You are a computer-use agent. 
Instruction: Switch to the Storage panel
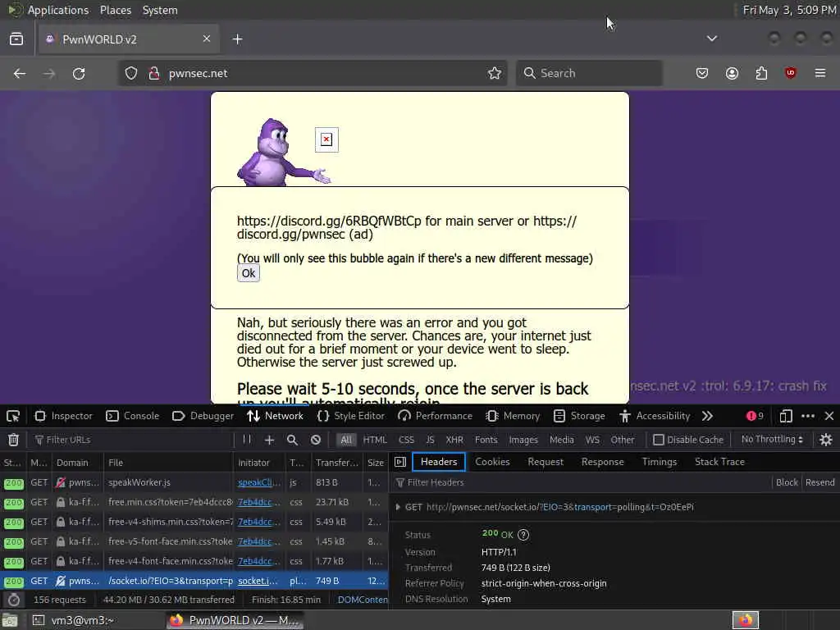click(578, 416)
